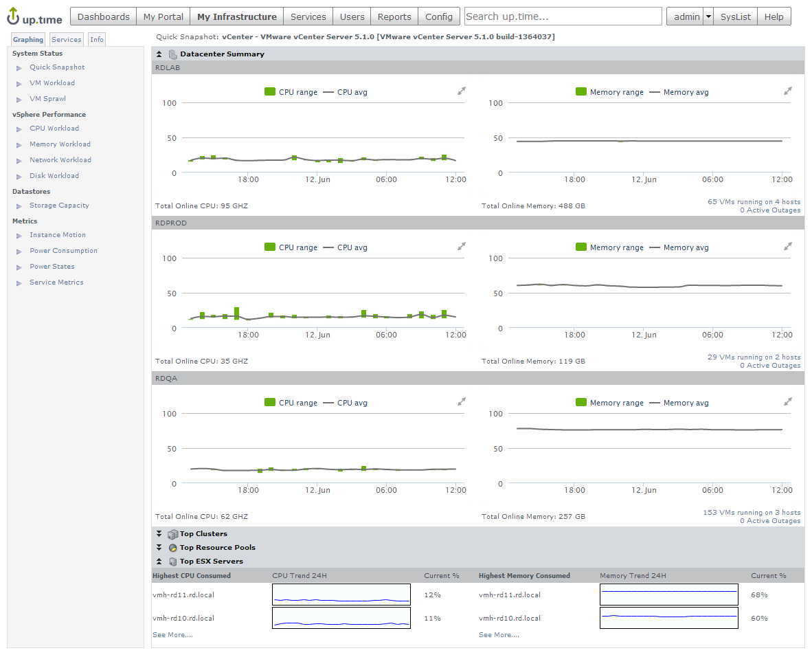Switch to the Services sidebar tab
Image resolution: width=812 pixels, height=655 pixels.
coord(67,40)
